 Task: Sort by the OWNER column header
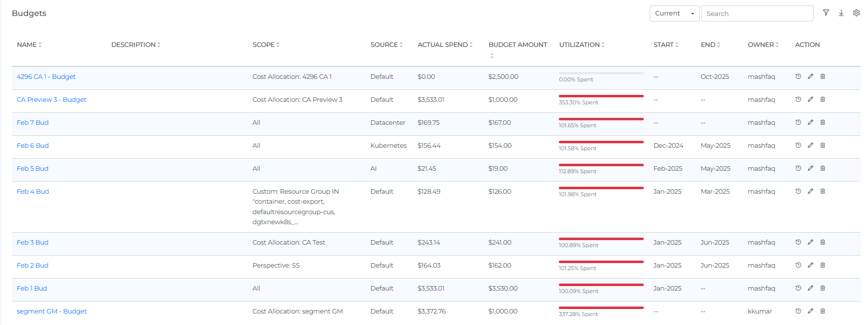pyautogui.click(x=763, y=45)
